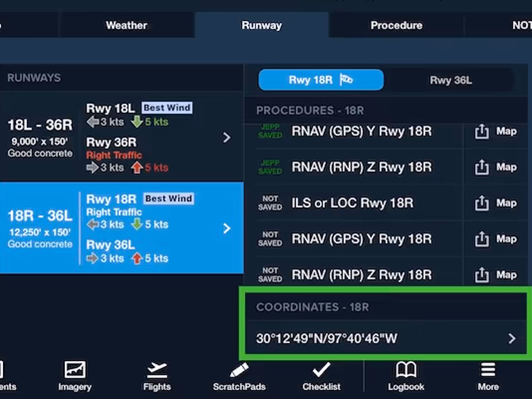This screenshot has height=399, width=532.
Task: Open the Flights icon in bottom bar
Action: 157,370
